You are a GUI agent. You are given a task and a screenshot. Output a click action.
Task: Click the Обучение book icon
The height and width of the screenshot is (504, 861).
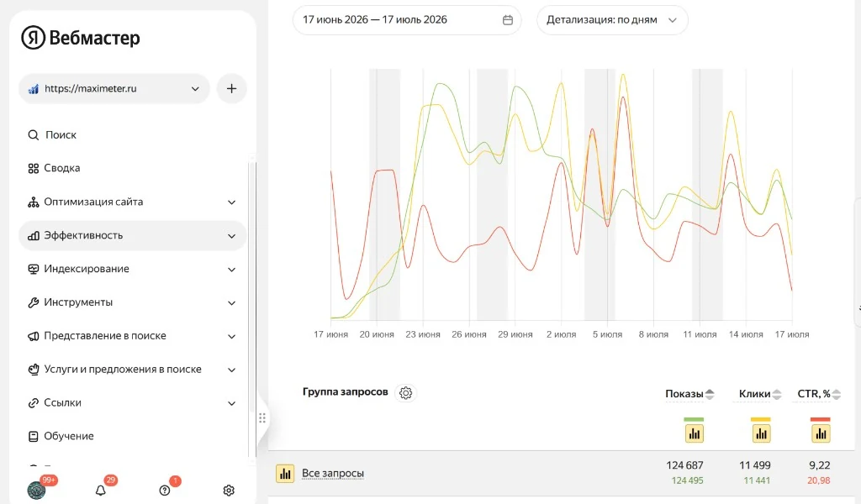click(x=34, y=436)
